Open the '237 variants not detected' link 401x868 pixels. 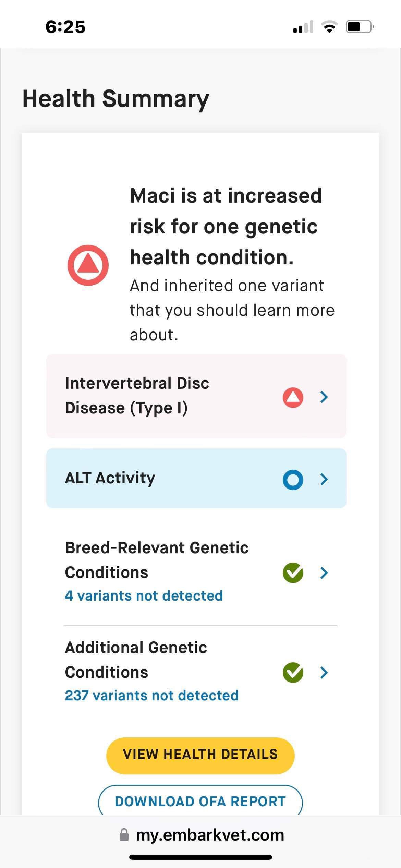151,696
